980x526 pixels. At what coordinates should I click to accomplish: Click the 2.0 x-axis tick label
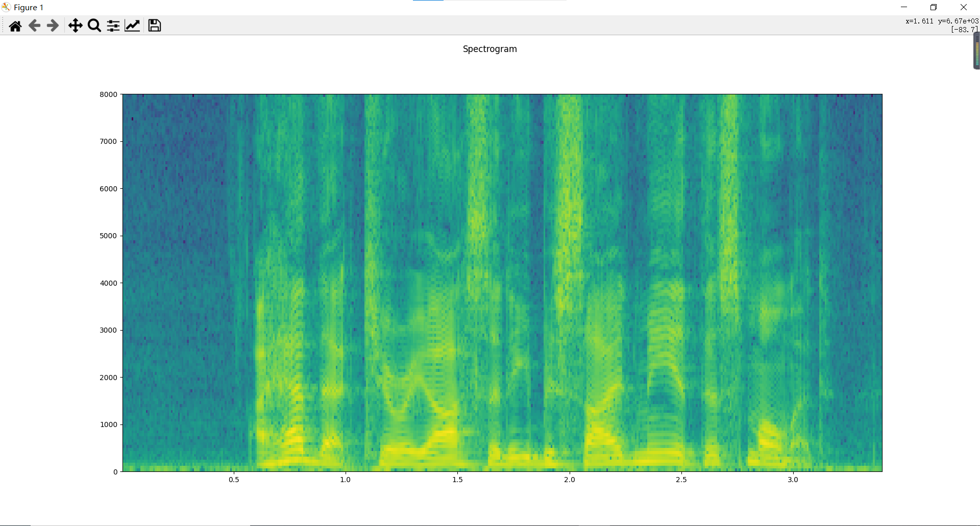click(x=570, y=480)
